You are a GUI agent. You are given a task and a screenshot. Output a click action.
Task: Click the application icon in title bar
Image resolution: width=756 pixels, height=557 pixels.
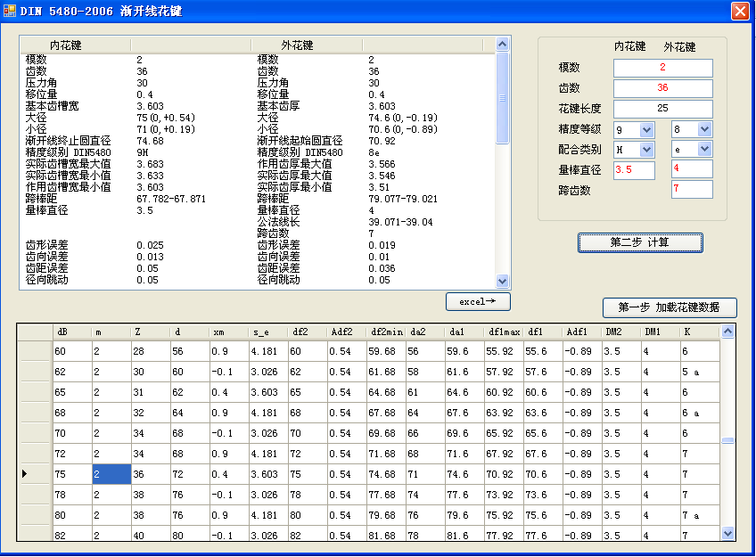click(9, 11)
